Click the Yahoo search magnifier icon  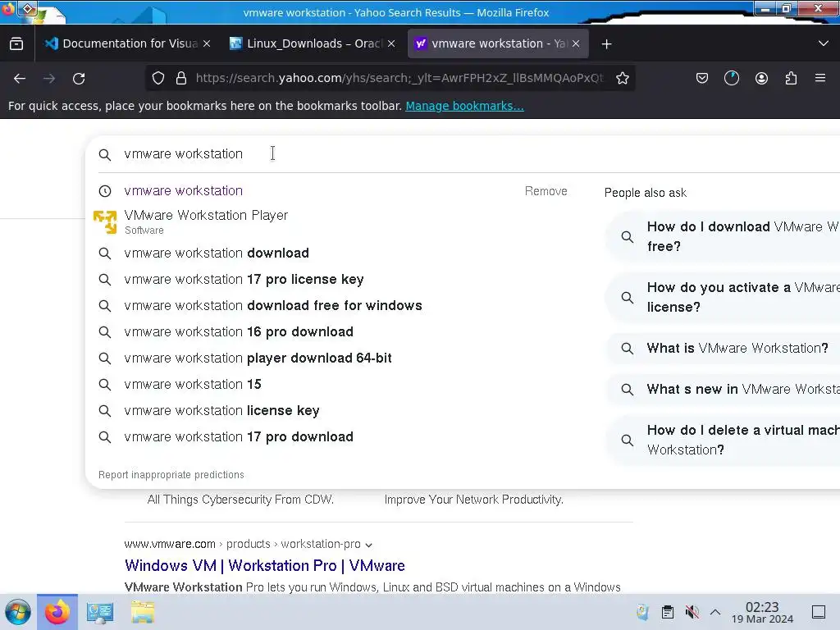coord(105,155)
